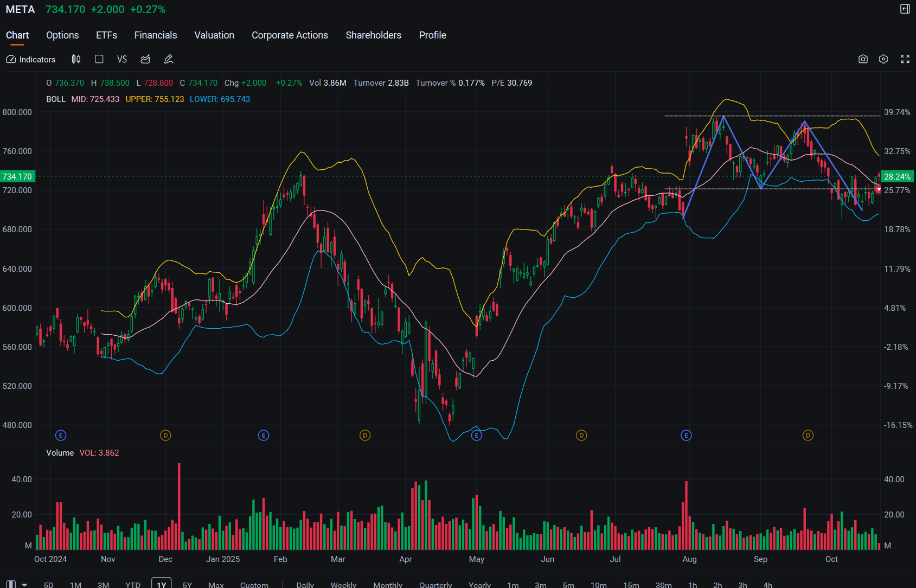
Task: Click the Volume indicator label
Action: (60, 453)
